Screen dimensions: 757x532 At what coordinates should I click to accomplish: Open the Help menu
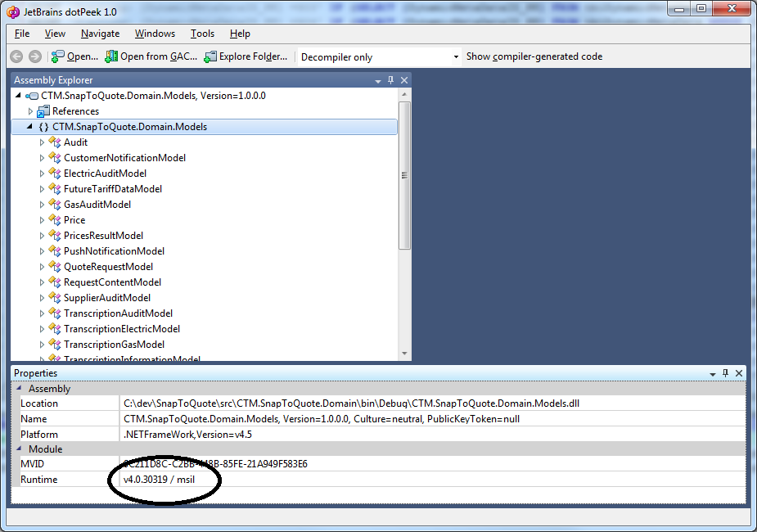(x=240, y=34)
